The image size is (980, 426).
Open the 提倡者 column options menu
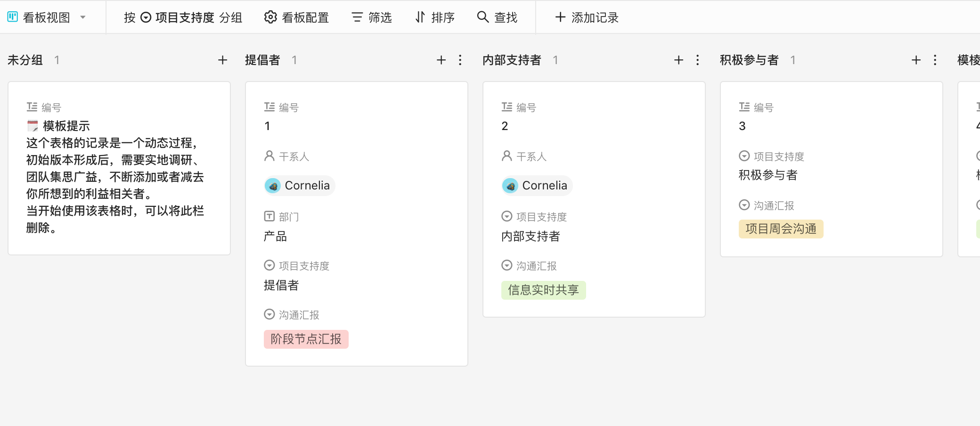click(460, 60)
